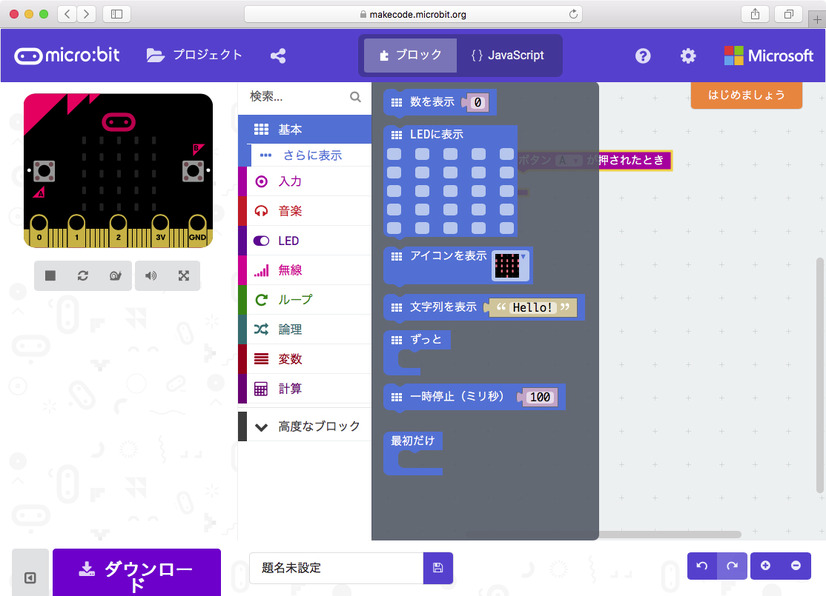Open button A dropdown in event block
Screen dimensions: 826x596
(x=568, y=160)
